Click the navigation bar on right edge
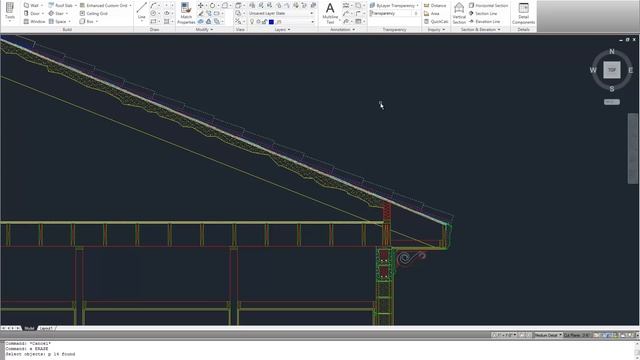The image size is (640, 360). pyautogui.click(x=633, y=148)
